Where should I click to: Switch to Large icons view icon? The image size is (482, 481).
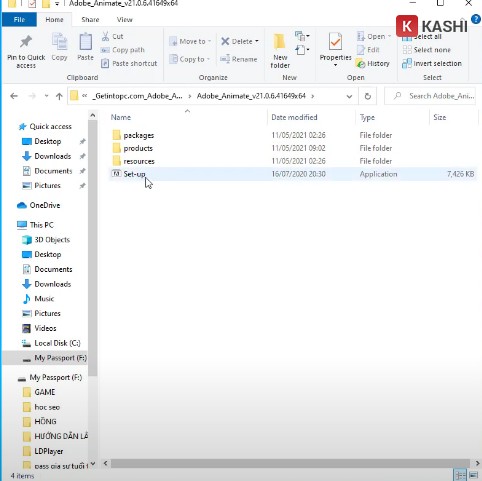[473, 475]
